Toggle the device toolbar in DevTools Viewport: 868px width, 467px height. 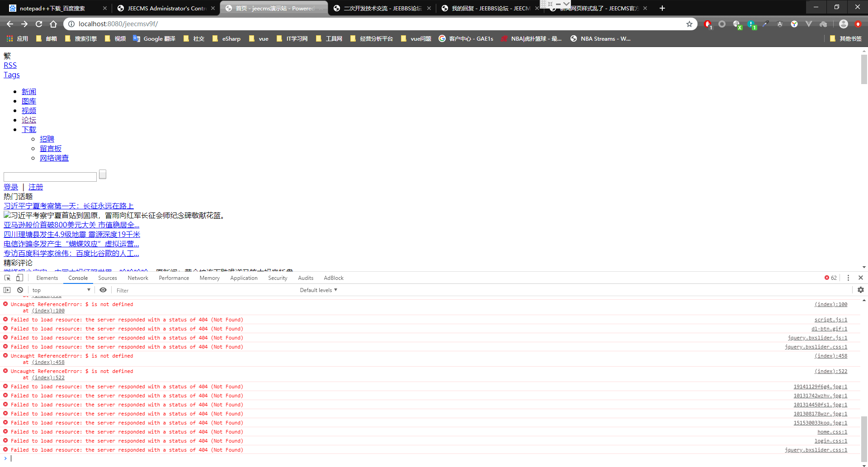[x=19, y=278]
